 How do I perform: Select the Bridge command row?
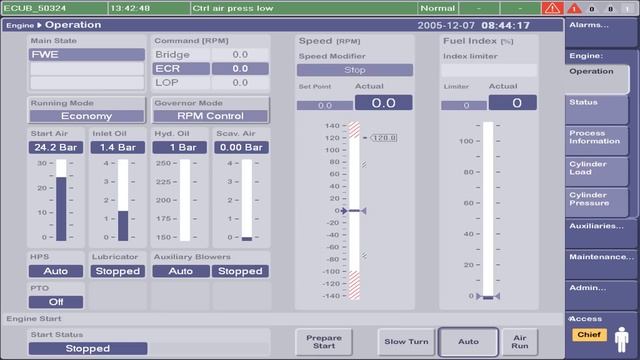(x=211, y=55)
